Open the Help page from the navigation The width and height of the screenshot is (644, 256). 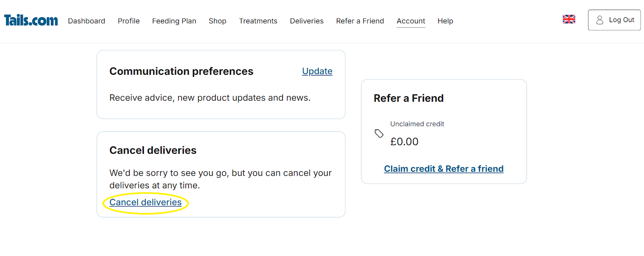(x=445, y=21)
